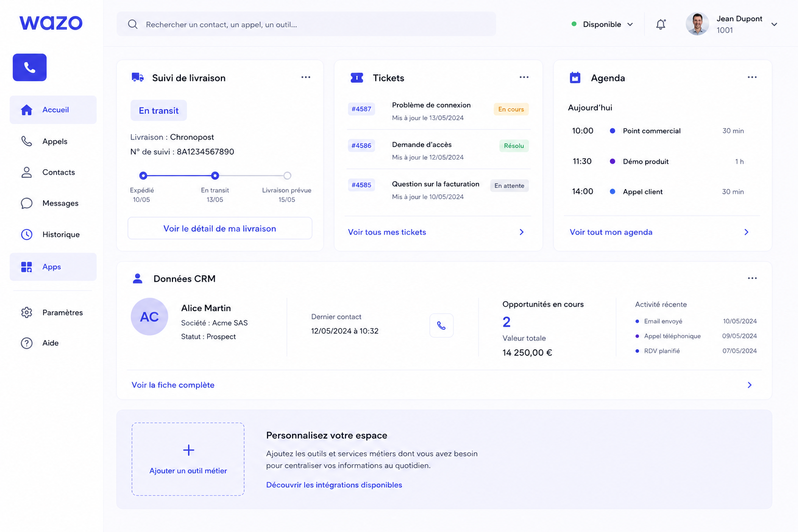Click chevron next to Voir tous mes tickets
This screenshot has height=532, width=798.
(x=522, y=232)
